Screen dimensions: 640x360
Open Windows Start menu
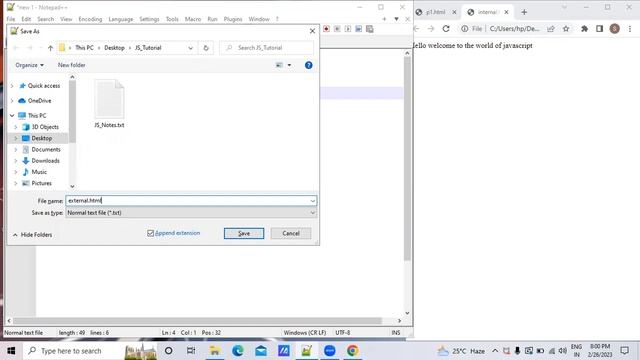(11, 351)
